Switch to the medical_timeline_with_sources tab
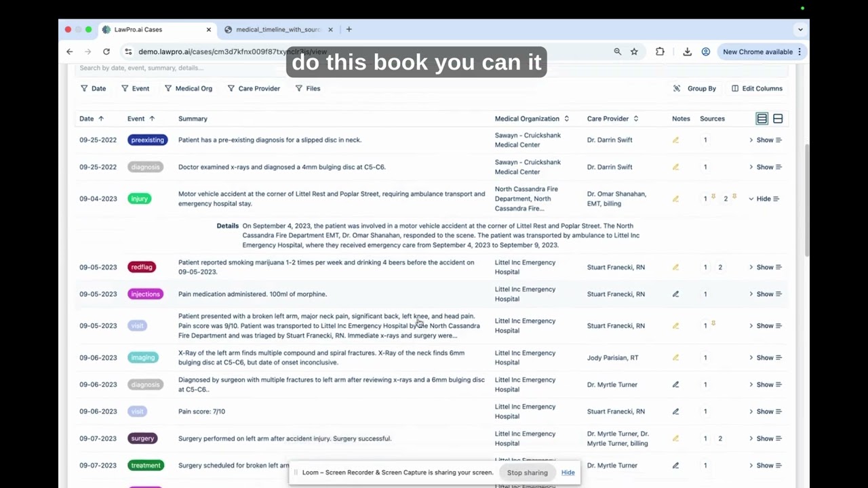The height and width of the screenshot is (488, 868). point(278,30)
